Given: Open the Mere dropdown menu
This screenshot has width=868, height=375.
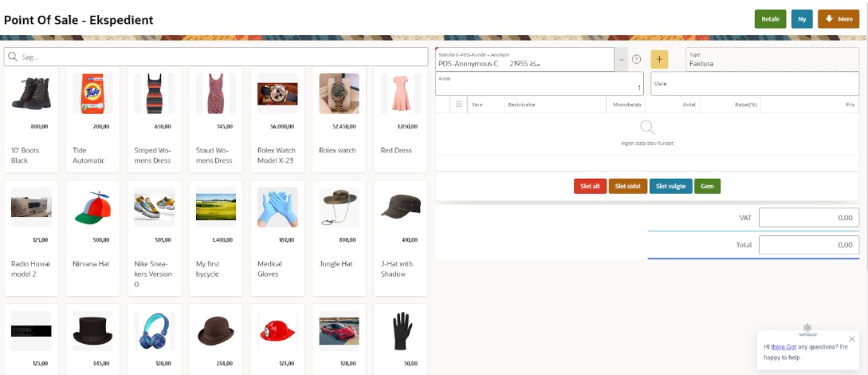Looking at the screenshot, I should click(x=838, y=19).
